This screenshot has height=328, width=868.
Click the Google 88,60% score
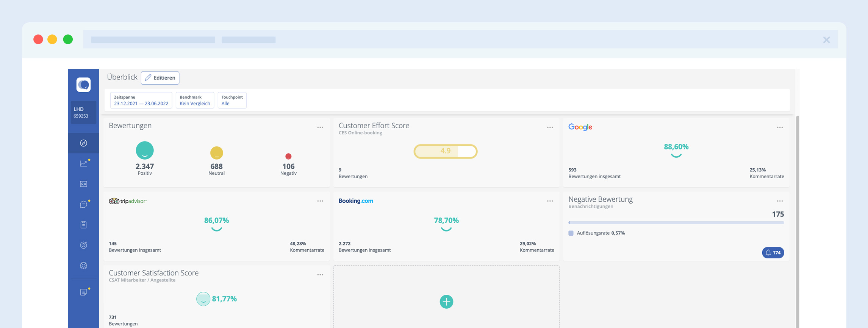(x=676, y=147)
